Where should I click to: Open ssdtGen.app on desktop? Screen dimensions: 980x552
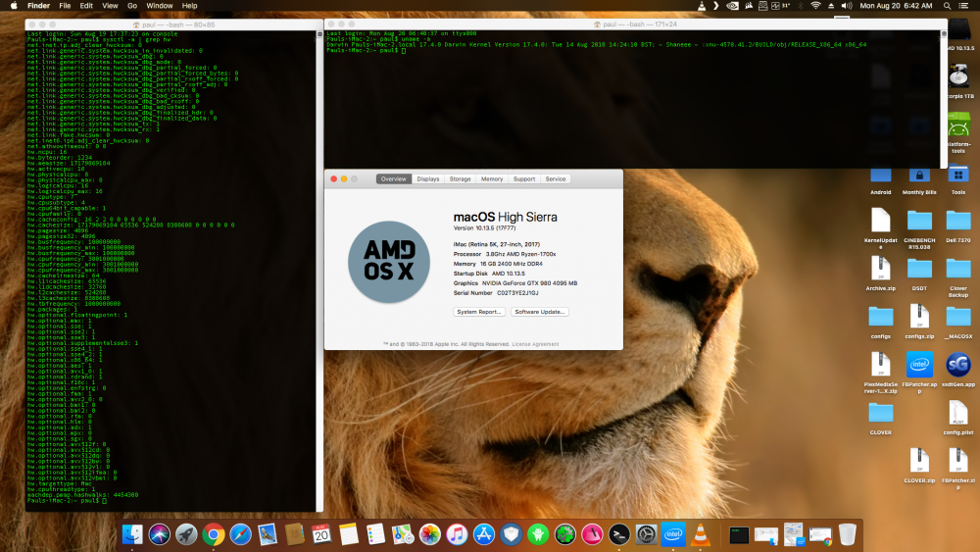[958, 365]
